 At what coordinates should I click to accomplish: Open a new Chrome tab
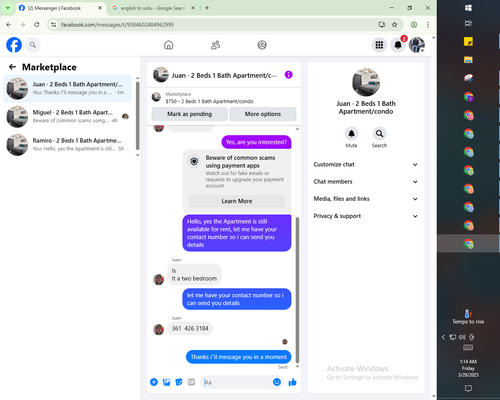coord(207,8)
